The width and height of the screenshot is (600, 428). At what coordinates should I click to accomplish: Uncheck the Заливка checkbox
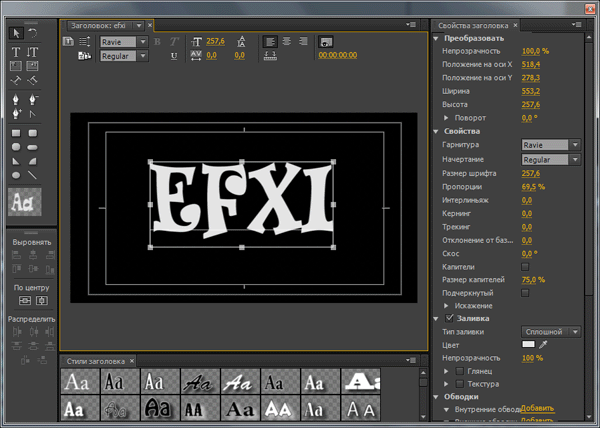click(x=449, y=318)
